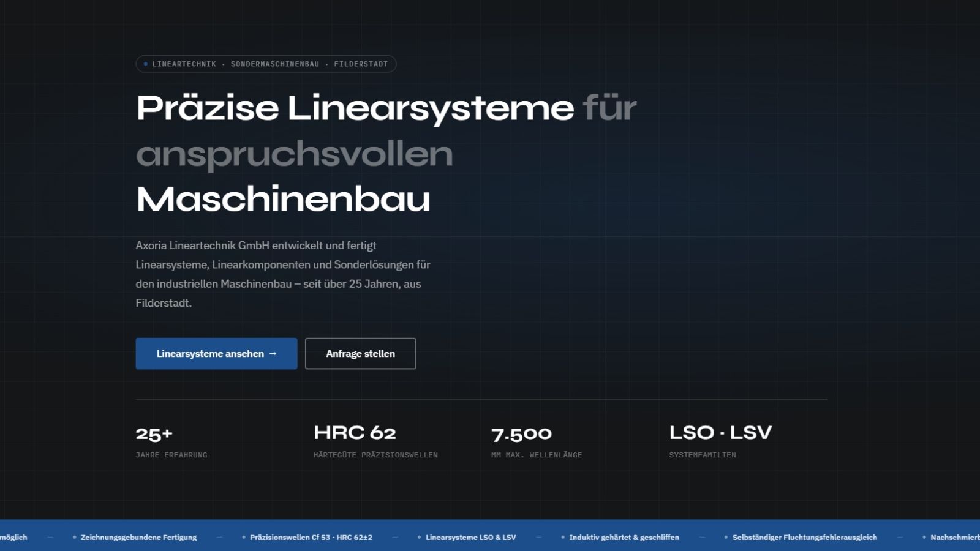Click the 'Jahre Erfahrung' label

point(171,455)
